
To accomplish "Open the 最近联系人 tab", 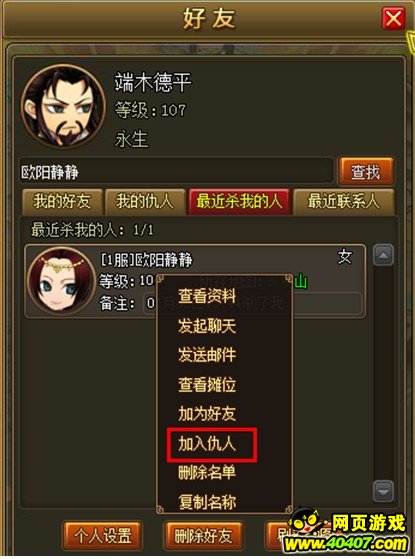I will [x=343, y=202].
